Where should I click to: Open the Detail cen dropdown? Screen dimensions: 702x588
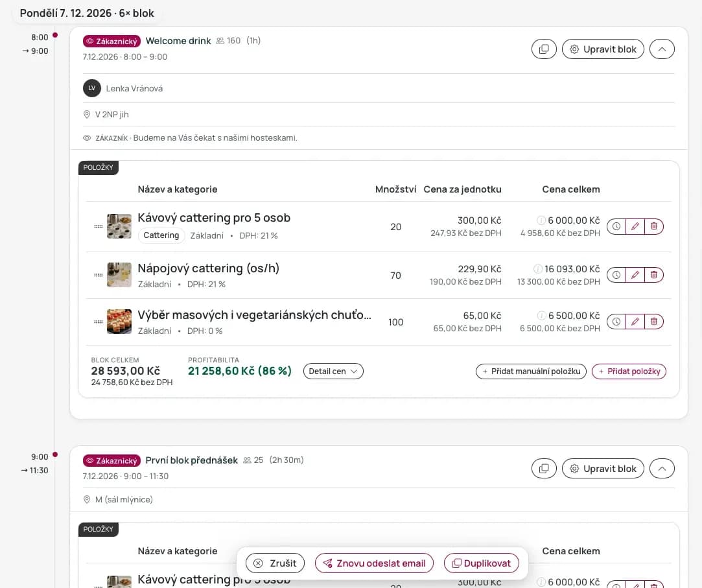333,371
